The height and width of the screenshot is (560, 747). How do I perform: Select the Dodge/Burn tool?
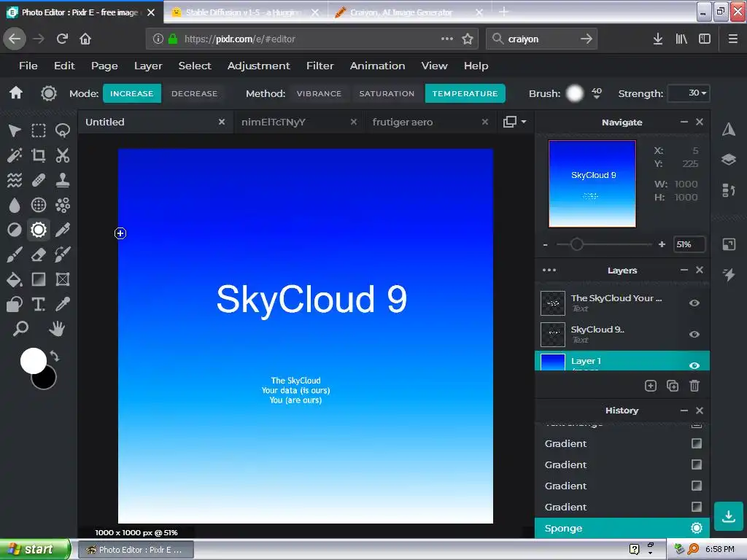pos(15,230)
